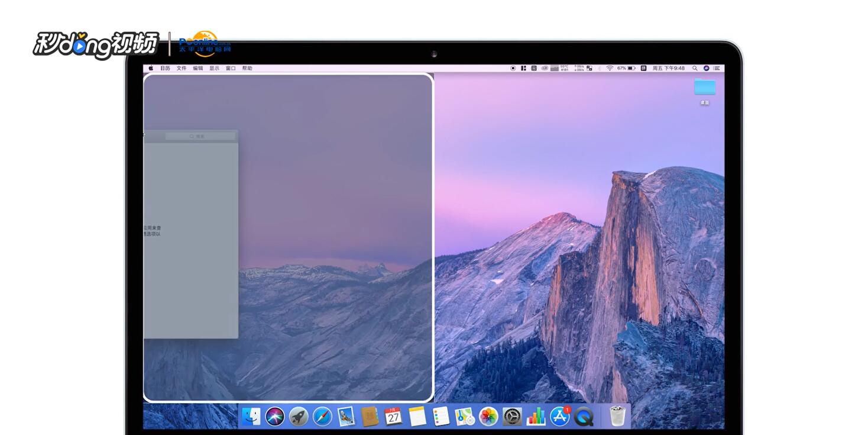Click the search field in the dimmed window
The height and width of the screenshot is (435, 868).
pos(200,136)
